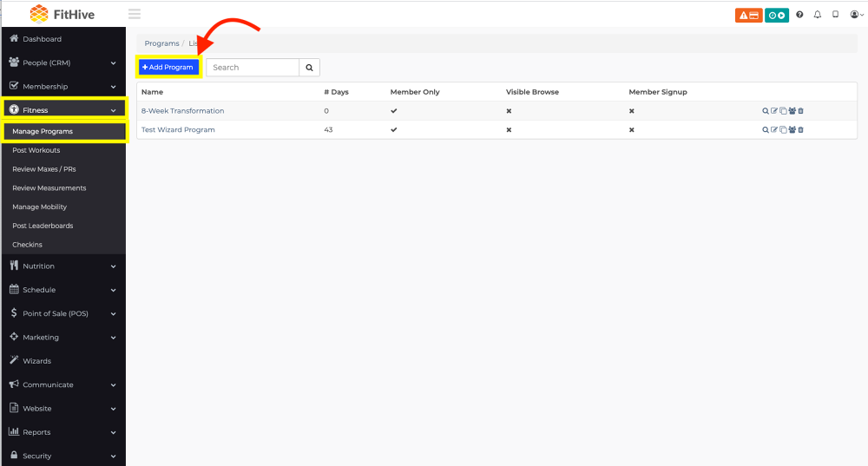Click the FitHive logo

62,15
